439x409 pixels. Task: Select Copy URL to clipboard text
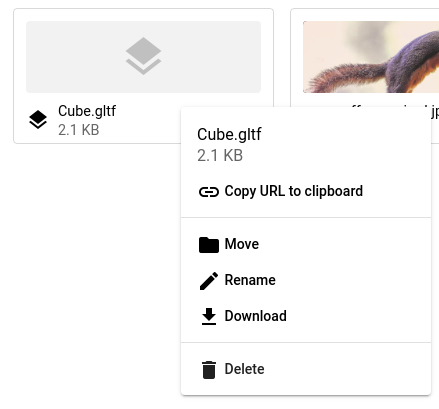point(293,191)
